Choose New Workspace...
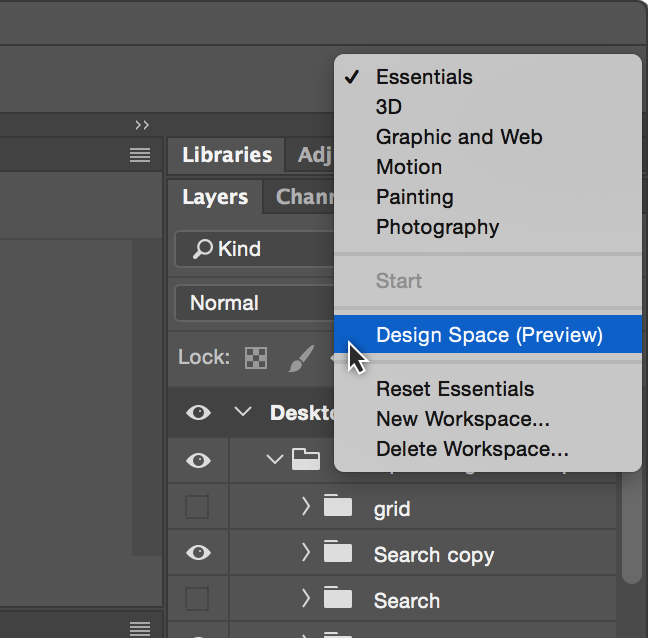The image size is (648, 638). pos(488,419)
